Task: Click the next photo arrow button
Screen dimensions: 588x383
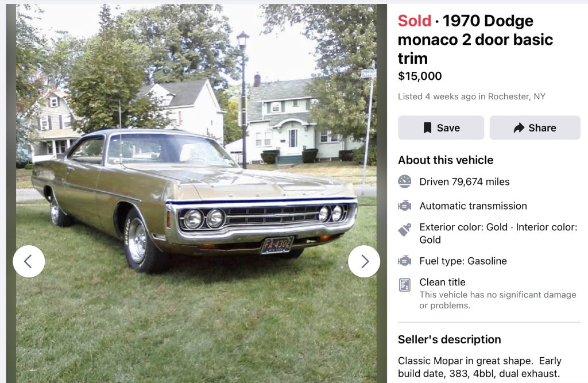Action: tap(364, 261)
